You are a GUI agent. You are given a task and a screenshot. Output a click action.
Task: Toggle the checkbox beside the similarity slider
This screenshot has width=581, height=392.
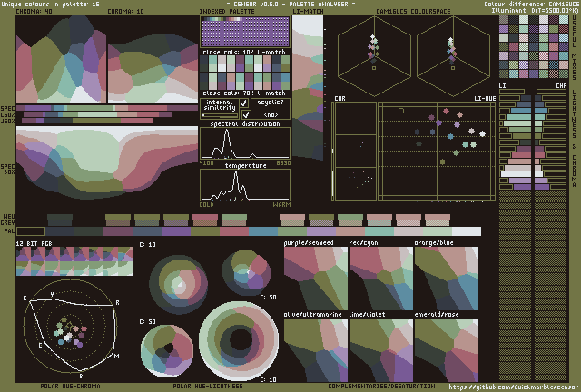(x=244, y=114)
